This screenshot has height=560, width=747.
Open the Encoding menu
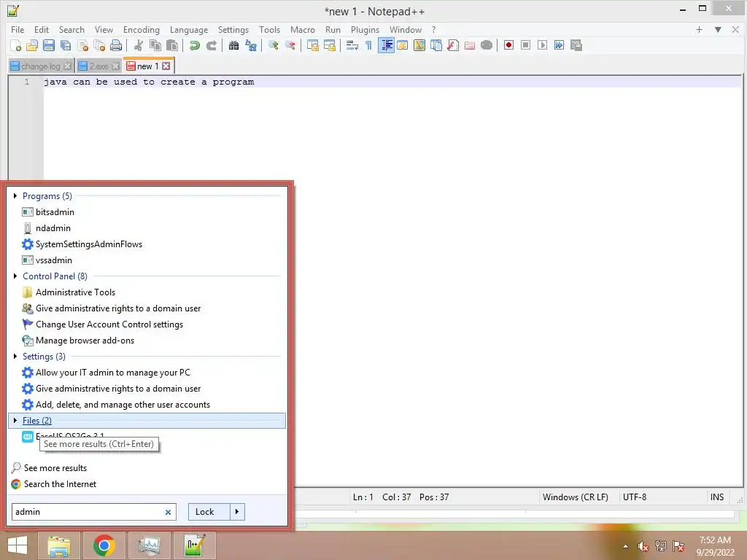(x=142, y=29)
